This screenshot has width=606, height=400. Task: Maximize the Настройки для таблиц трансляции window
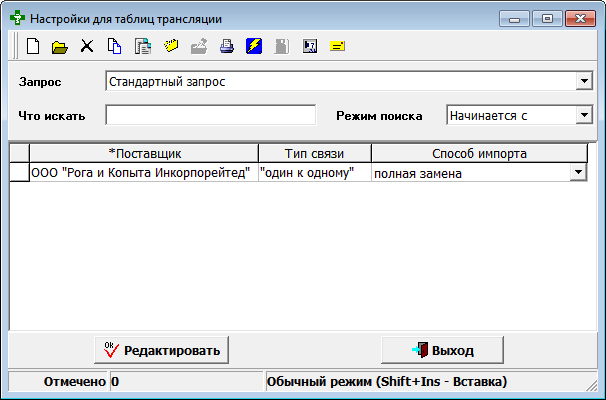point(547,19)
